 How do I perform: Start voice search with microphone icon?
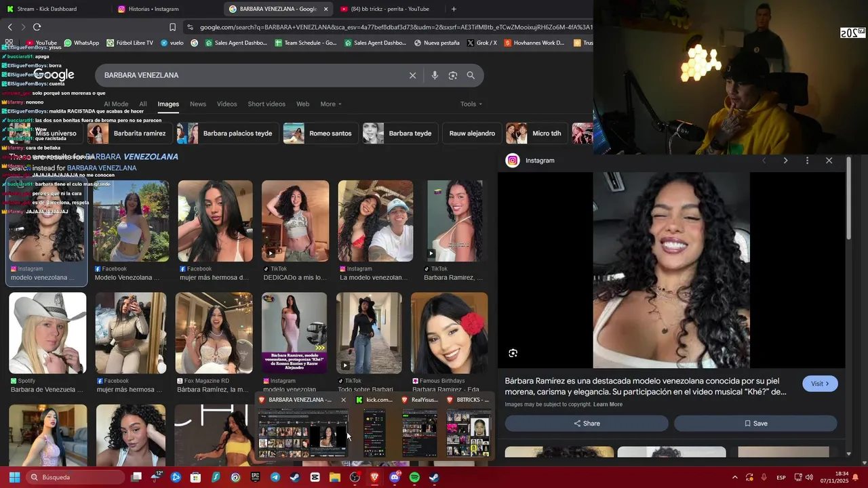(435, 75)
